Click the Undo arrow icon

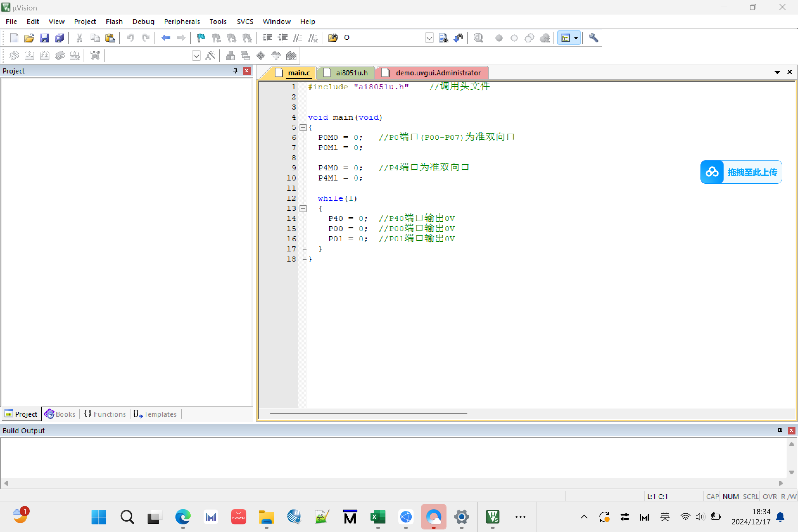(x=130, y=38)
